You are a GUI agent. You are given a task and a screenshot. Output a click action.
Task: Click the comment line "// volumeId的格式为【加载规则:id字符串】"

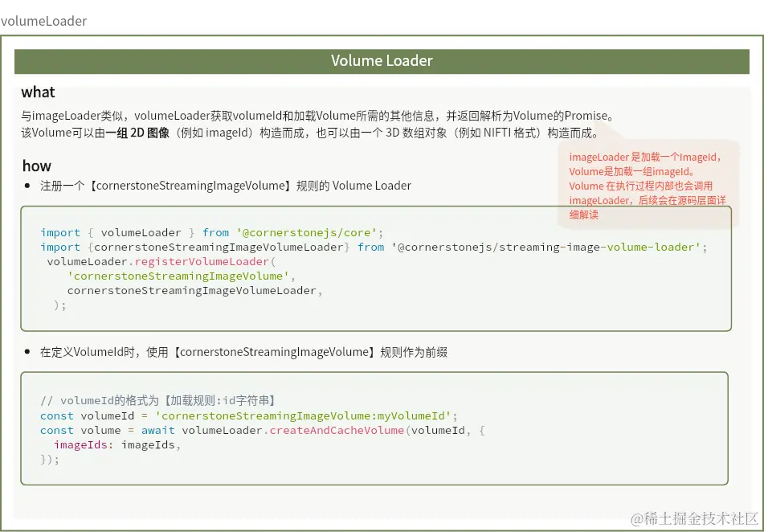[158, 401]
